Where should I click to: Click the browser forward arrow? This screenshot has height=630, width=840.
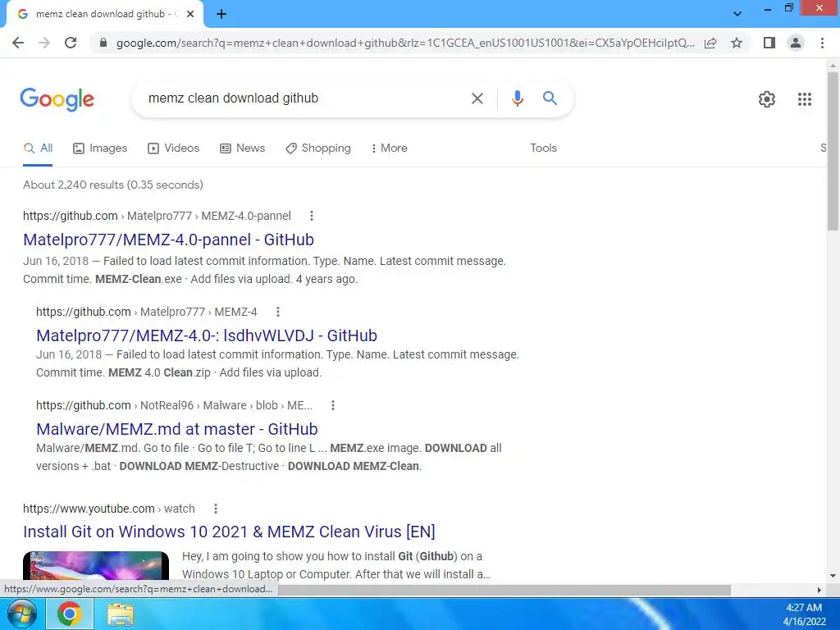coord(44,43)
